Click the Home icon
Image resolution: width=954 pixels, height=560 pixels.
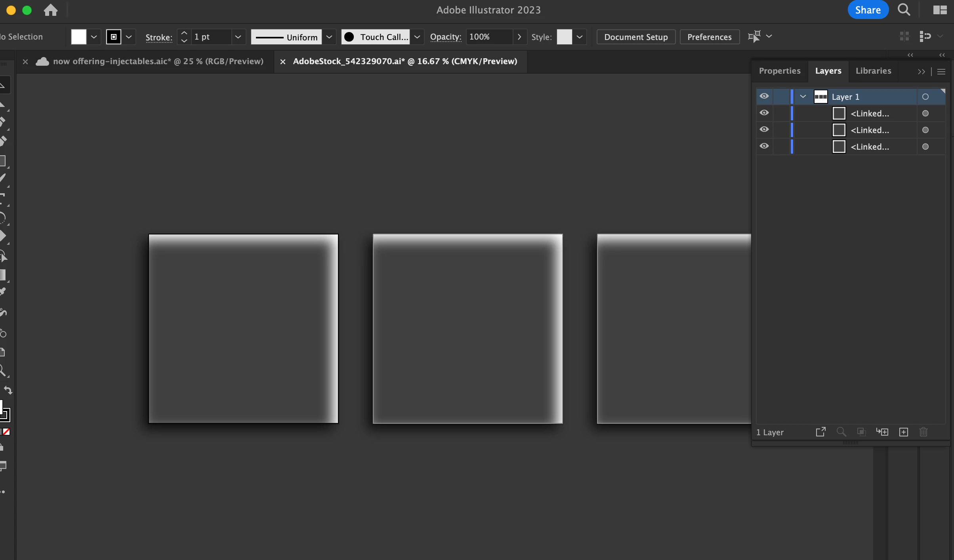[50, 10]
